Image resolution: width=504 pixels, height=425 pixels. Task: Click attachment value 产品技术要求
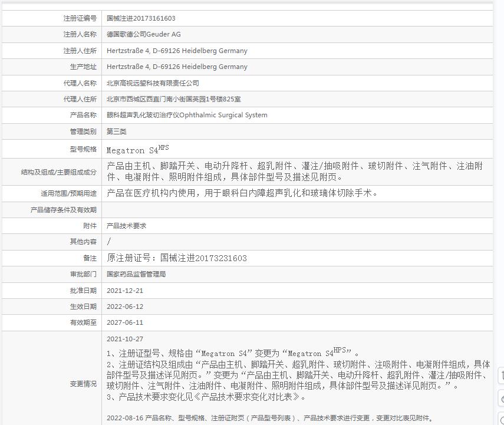tap(126, 226)
